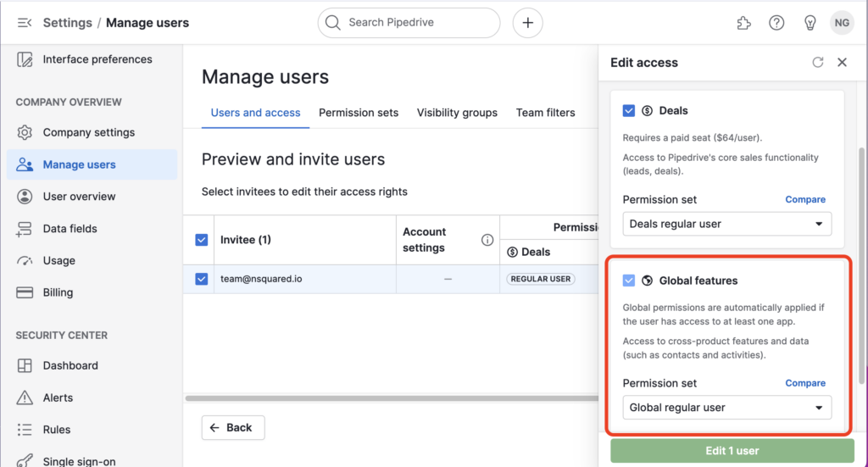Uncheck the team@nsquared.io row checkbox

202,279
